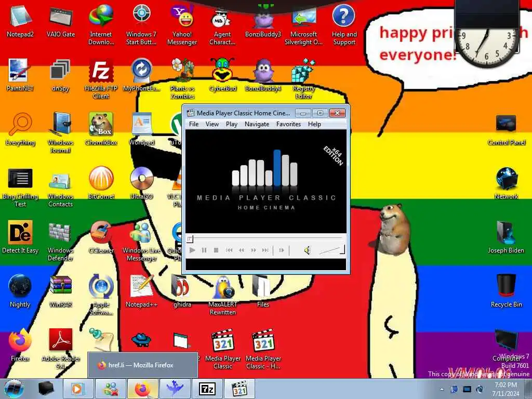
Task: Select the ghidra desktop icon
Action: tap(182, 291)
